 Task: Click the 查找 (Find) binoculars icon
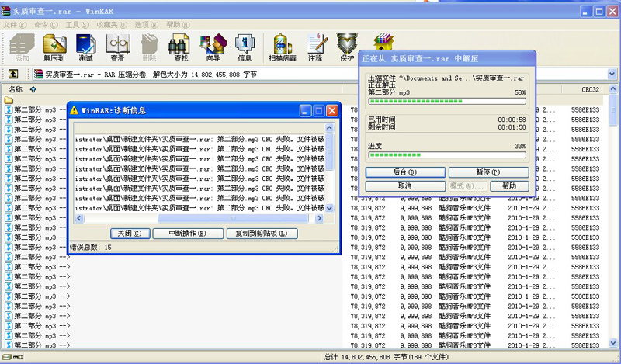(181, 47)
